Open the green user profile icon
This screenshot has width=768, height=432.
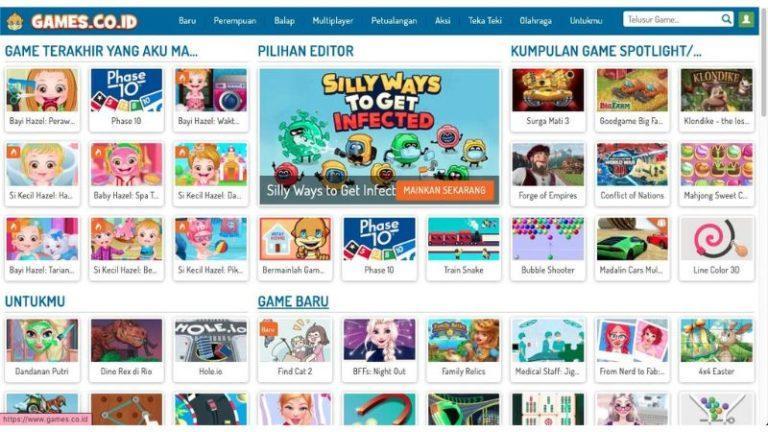coord(746,20)
